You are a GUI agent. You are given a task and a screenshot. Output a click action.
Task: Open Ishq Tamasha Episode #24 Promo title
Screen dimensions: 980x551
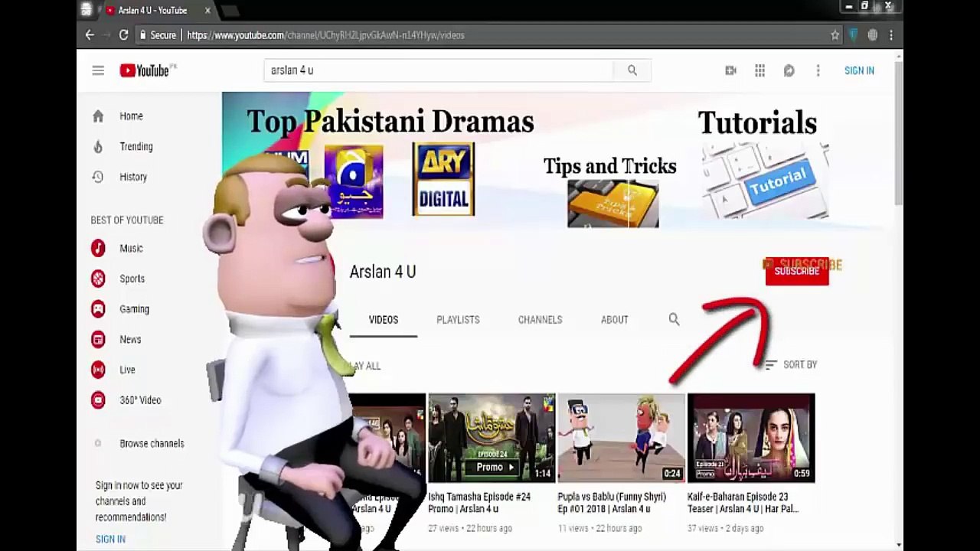click(x=479, y=503)
